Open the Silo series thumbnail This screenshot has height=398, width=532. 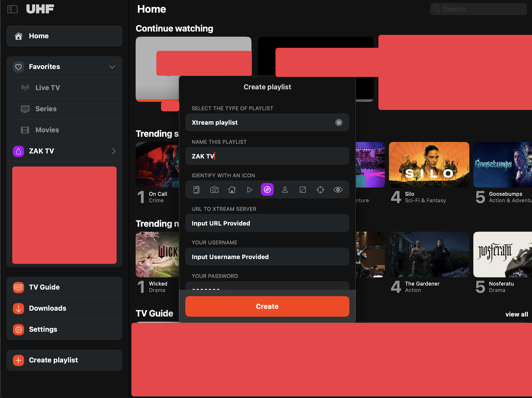tap(429, 165)
